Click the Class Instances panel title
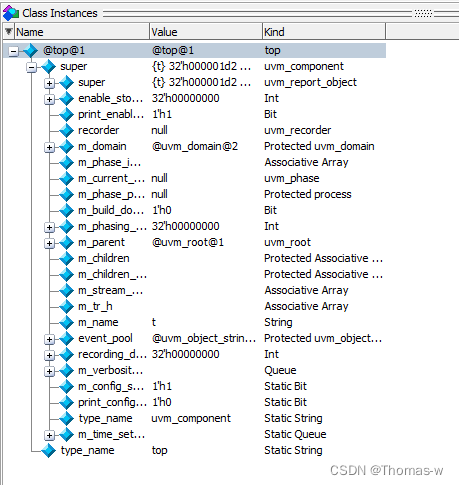The height and width of the screenshot is (485, 459). 60,13
